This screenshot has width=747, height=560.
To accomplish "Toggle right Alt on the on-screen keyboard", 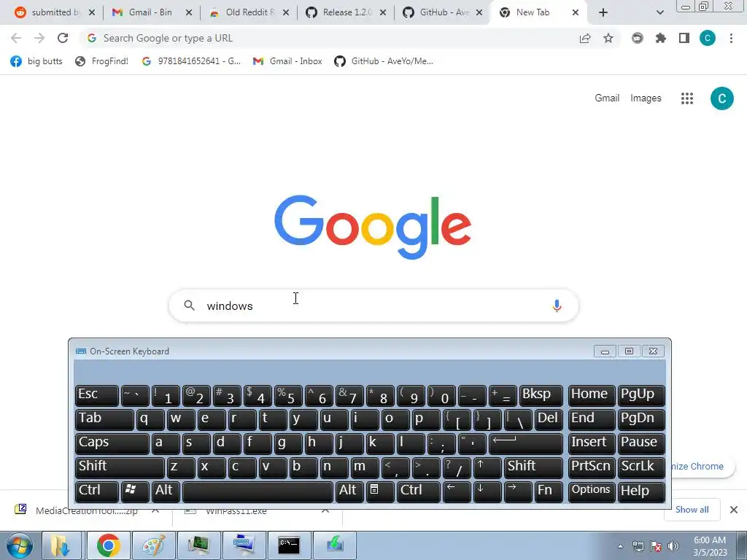I will click(349, 491).
